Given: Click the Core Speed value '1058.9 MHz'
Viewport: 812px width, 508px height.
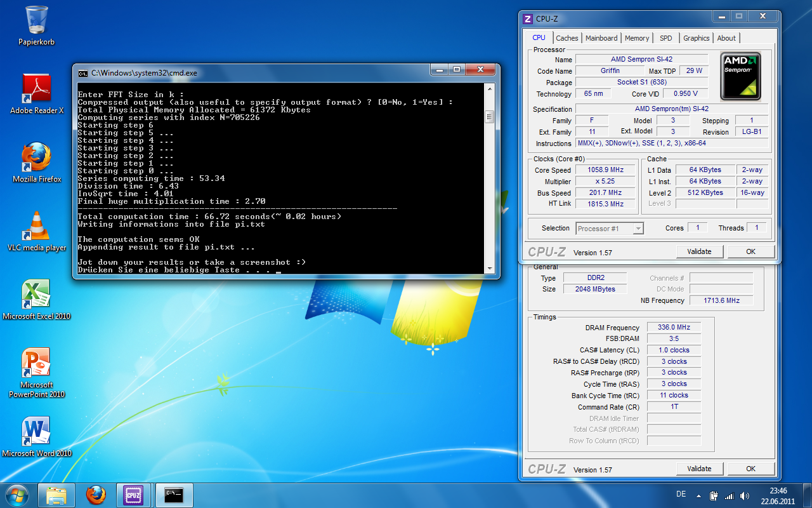Looking at the screenshot, I should tap(605, 170).
